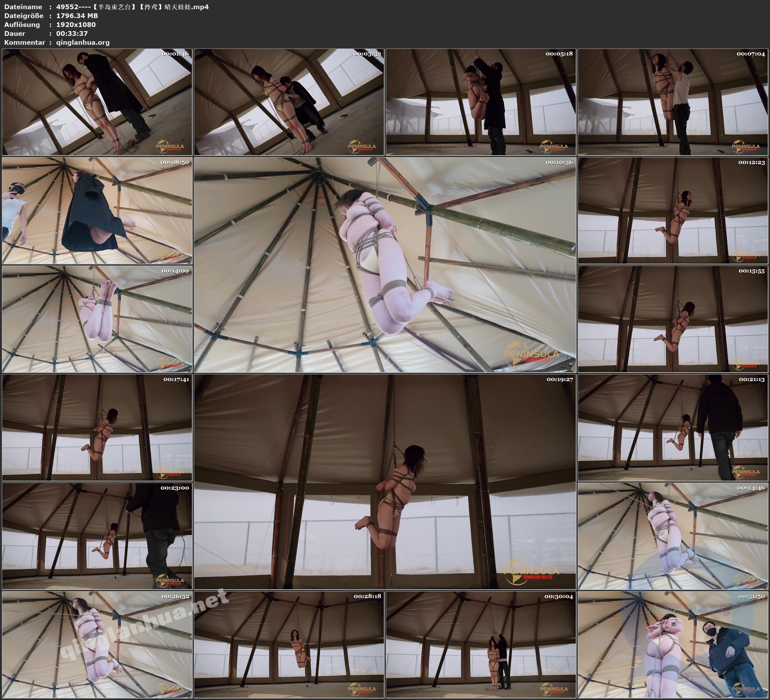Click the frame labeled 00:07:04
This screenshot has width=770, height=700.
pos(673,102)
